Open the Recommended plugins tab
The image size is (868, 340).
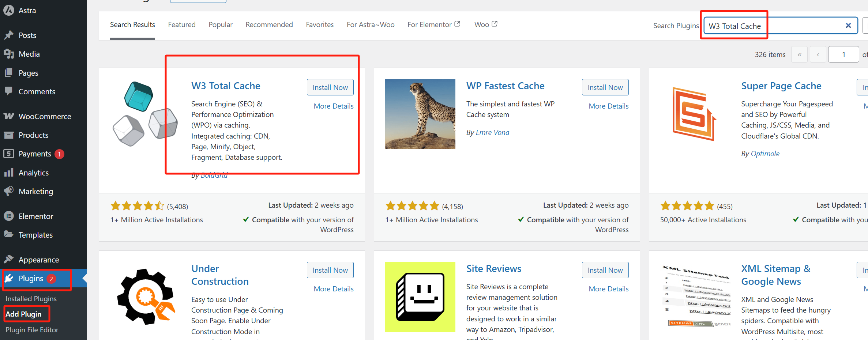269,25
